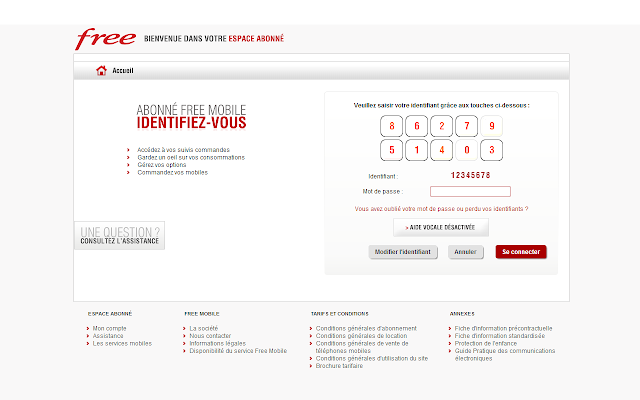Open La société footer link

[x=204, y=328]
